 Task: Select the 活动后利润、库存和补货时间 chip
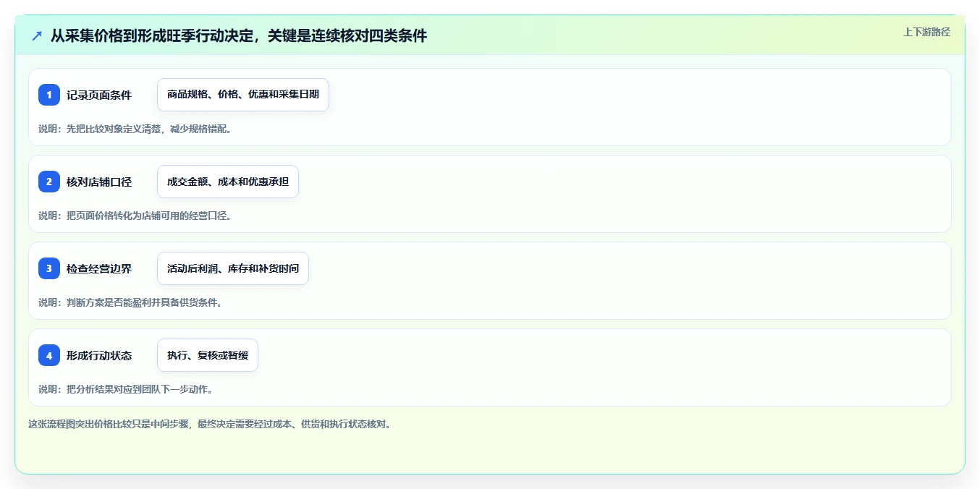[x=233, y=268]
